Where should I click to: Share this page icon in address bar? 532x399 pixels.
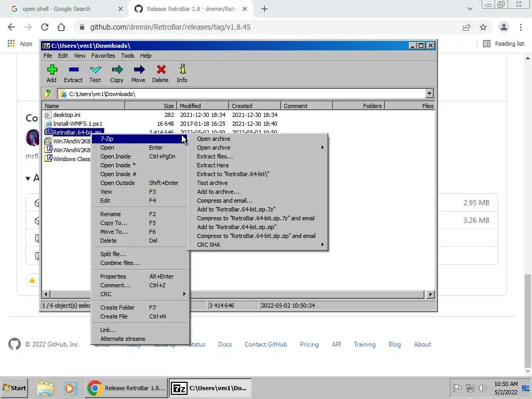point(467,27)
